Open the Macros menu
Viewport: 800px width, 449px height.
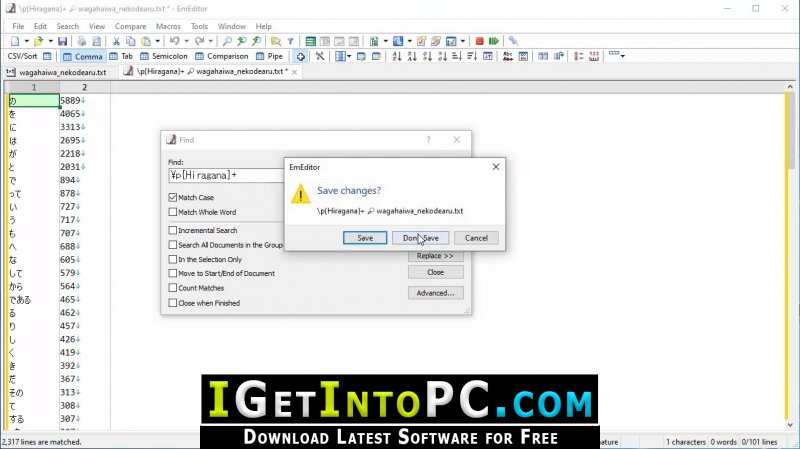coord(168,26)
